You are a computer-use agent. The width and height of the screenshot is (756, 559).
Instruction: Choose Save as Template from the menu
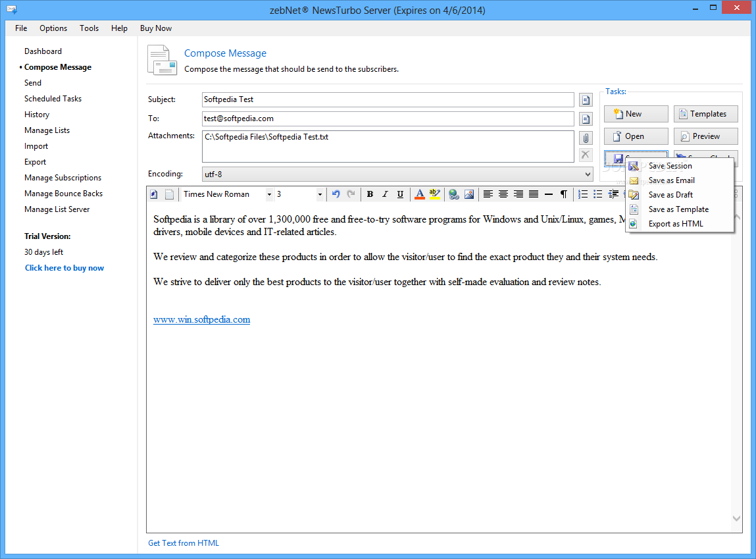tap(679, 209)
